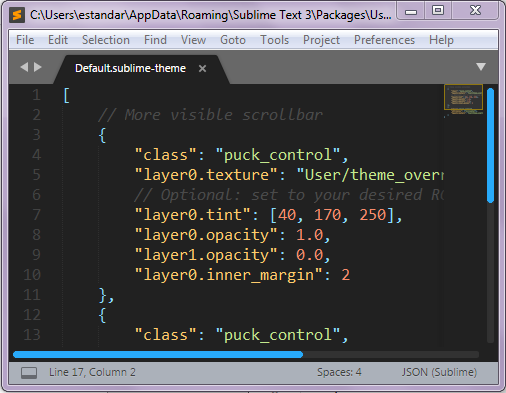
Task: Click the blue vertical scrollbar puck
Action: click(490, 145)
